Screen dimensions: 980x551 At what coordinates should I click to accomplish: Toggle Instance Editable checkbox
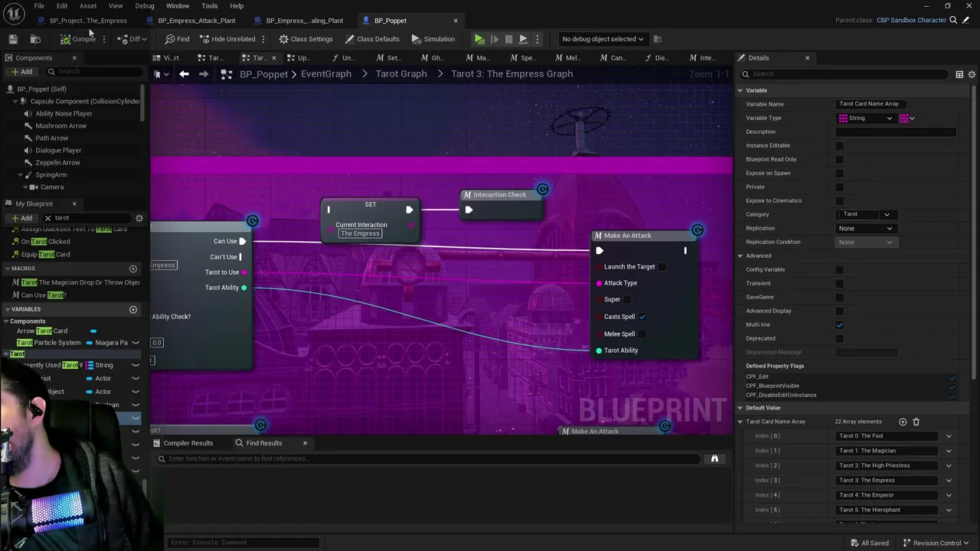point(839,145)
